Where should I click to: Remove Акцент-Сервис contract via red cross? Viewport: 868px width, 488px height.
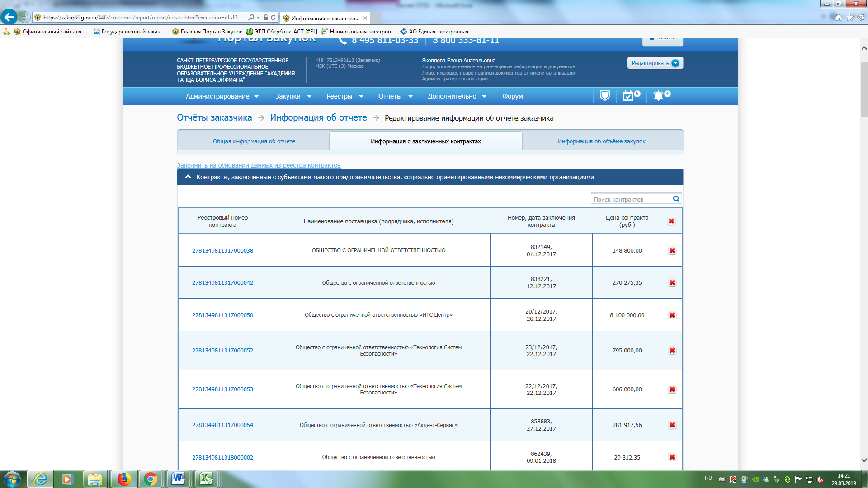[x=672, y=425]
